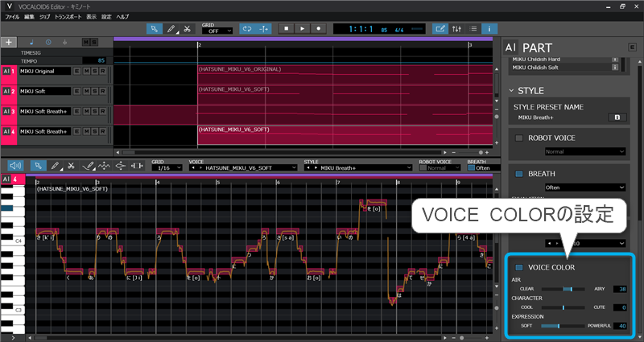Click the clock icon above track list
Image resolution: width=644 pixels, height=342 pixels.
click(48, 43)
